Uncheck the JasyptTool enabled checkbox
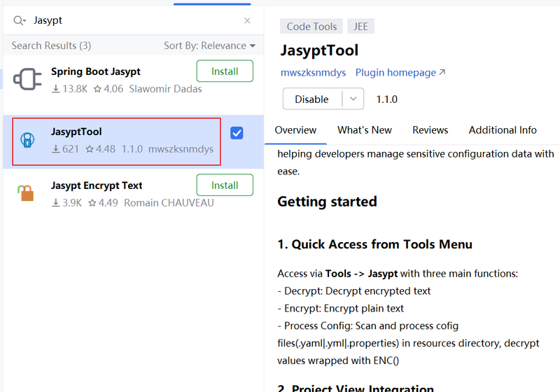 [x=237, y=133]
